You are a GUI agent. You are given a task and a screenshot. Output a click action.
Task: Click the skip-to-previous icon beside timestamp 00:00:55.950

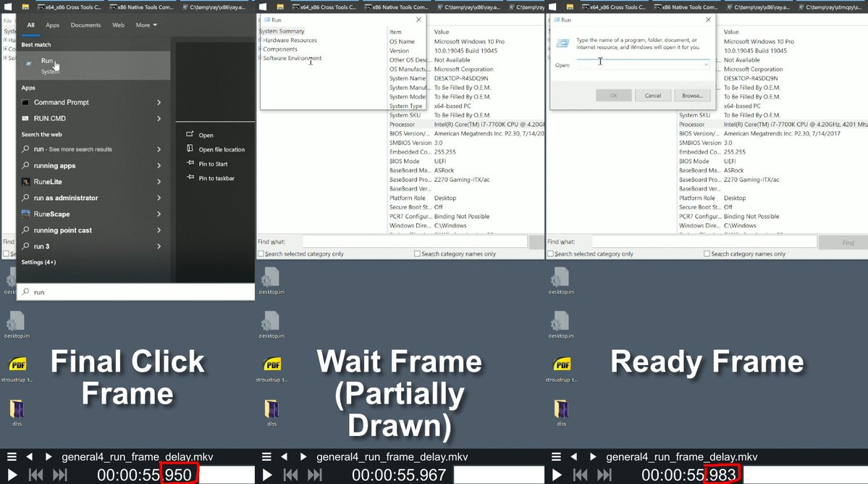pyautogui.click(x=36, y=475)
